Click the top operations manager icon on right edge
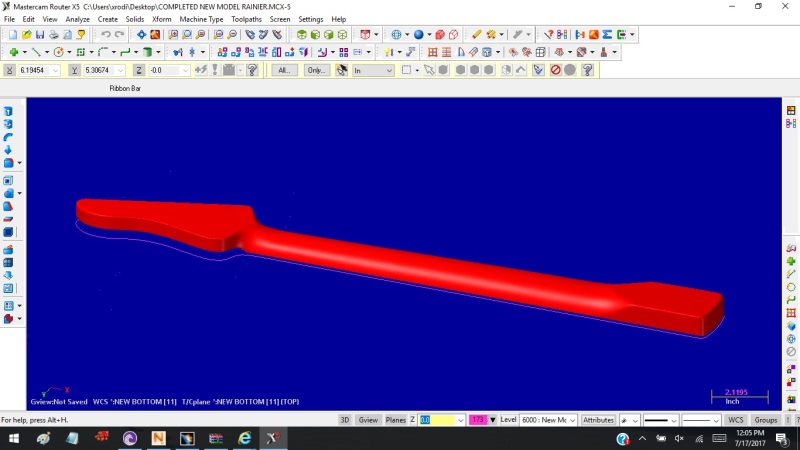This screenshot has width=800, height=450. [x=791, y=110]
